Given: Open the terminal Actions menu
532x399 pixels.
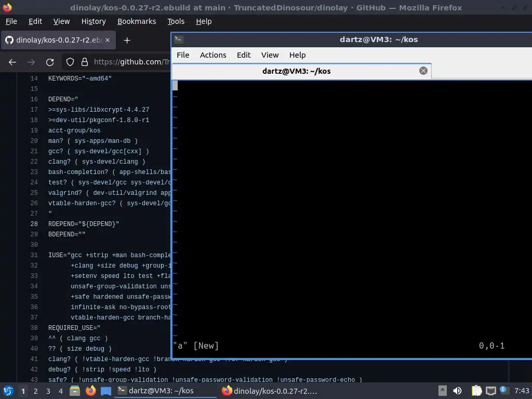Looking at the screenshot, I should 212,55.
